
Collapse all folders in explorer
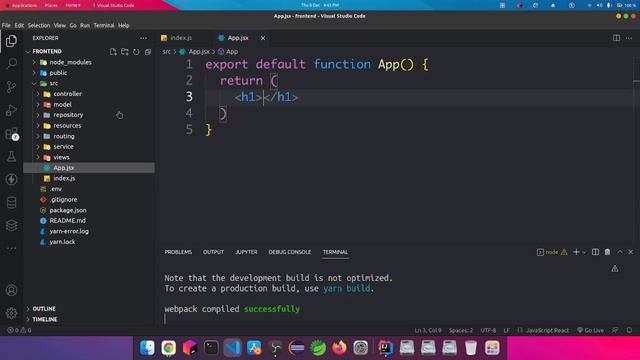point(148,52)
